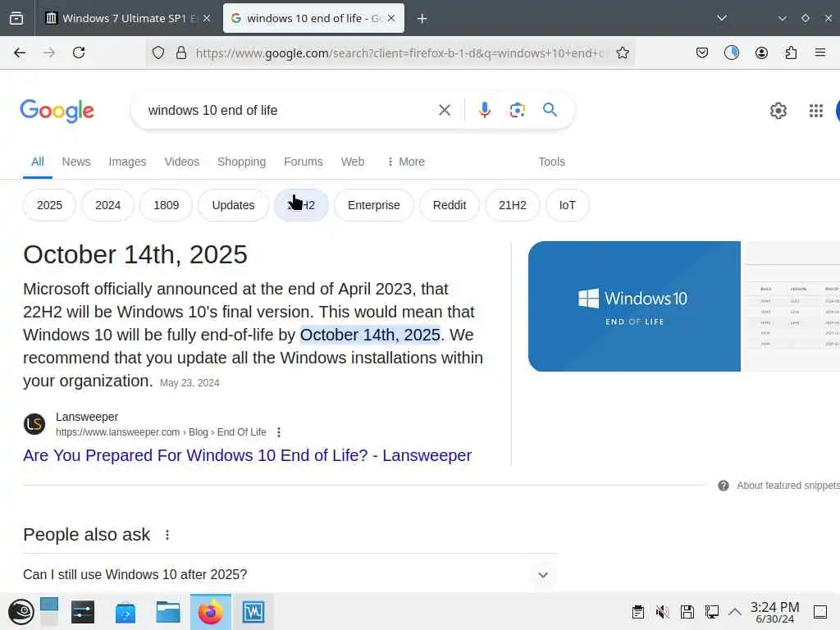Image resolution: width=840 pixels, height=630 pixels.
Task: Open Windows 10 End of Life image
Action: tap(634, 307)
